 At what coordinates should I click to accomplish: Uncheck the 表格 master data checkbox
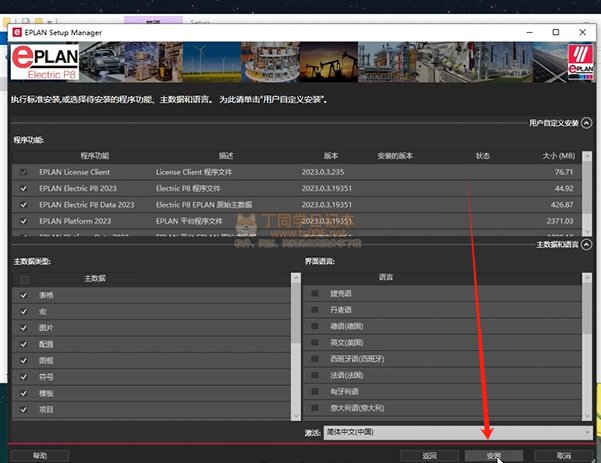pyautogui.click(x=24, y=295)
